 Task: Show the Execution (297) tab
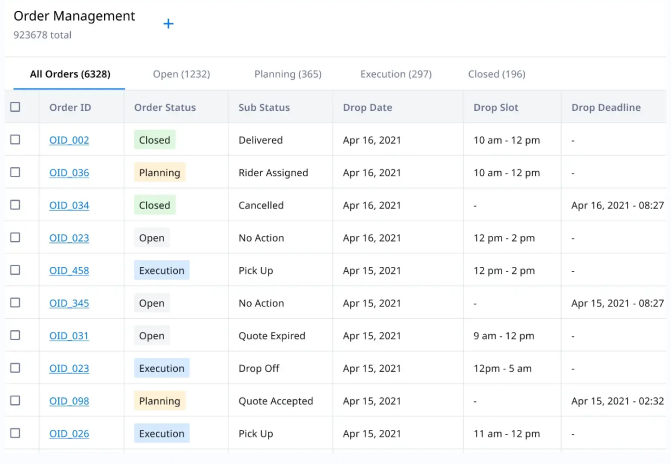(396, 74)
